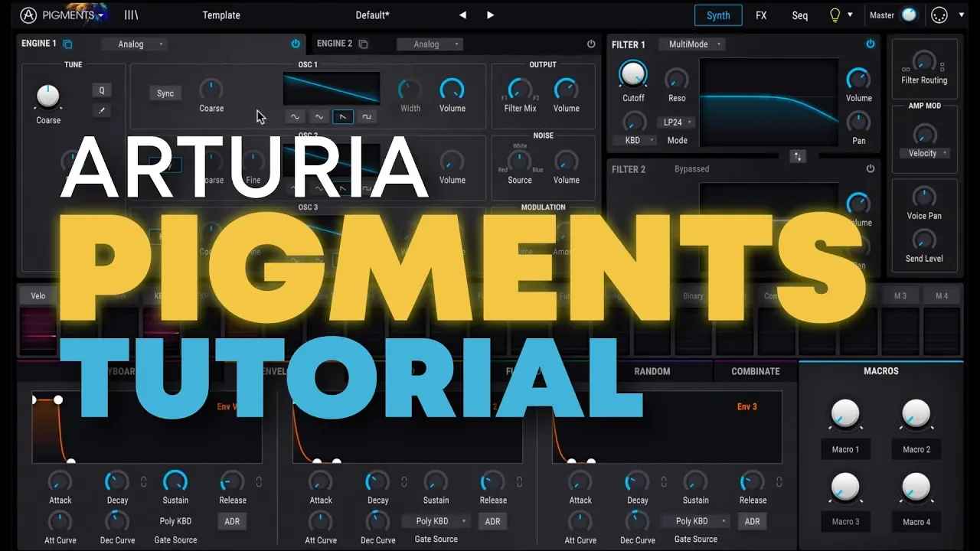The width and height of the screenshot is (980, 551).
Task: Open the Combinate modulation tab
Action: [x=756, y=371]
